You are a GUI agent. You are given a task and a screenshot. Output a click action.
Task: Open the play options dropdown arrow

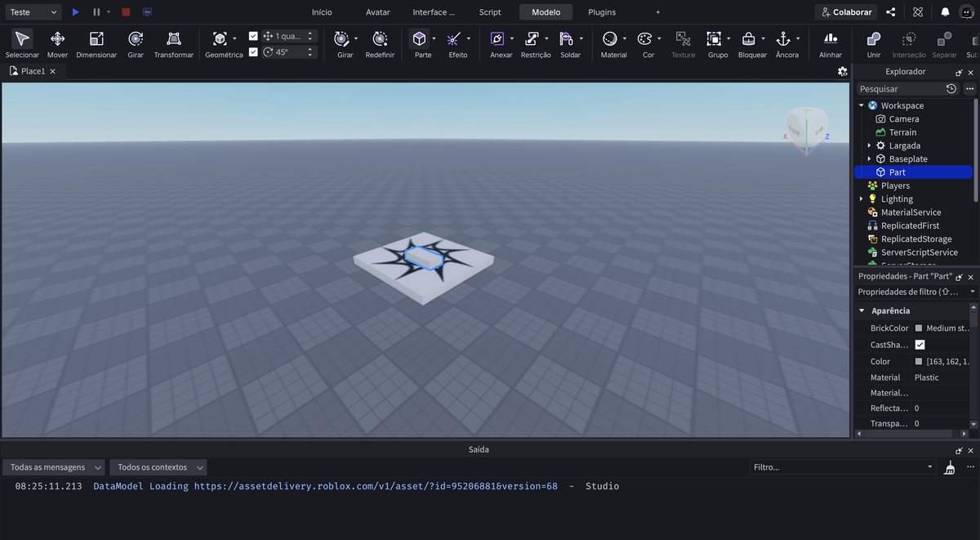pyautogui.click(x=109, y=12)
